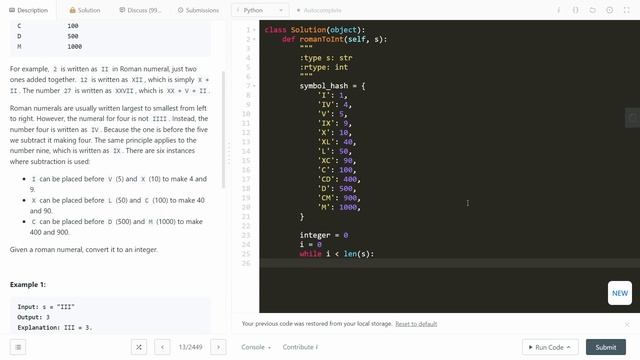
Task: Click the description panel scrollbar
Action: click(x=223, y=129)
